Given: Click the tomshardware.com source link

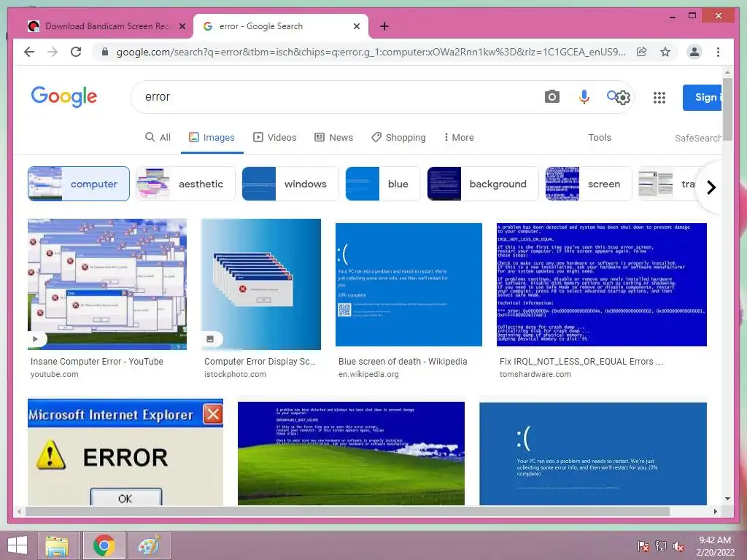Looking at the screenshot, I should coord(535,374).
